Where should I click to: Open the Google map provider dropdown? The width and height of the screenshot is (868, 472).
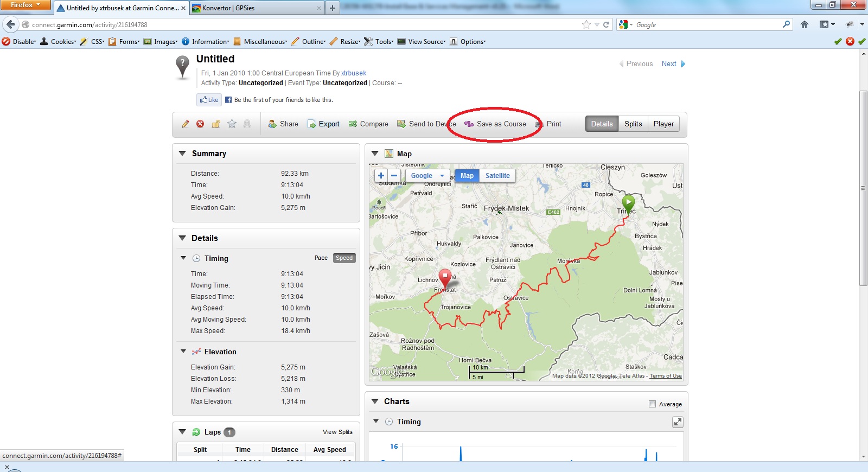(x=427, y=175)
